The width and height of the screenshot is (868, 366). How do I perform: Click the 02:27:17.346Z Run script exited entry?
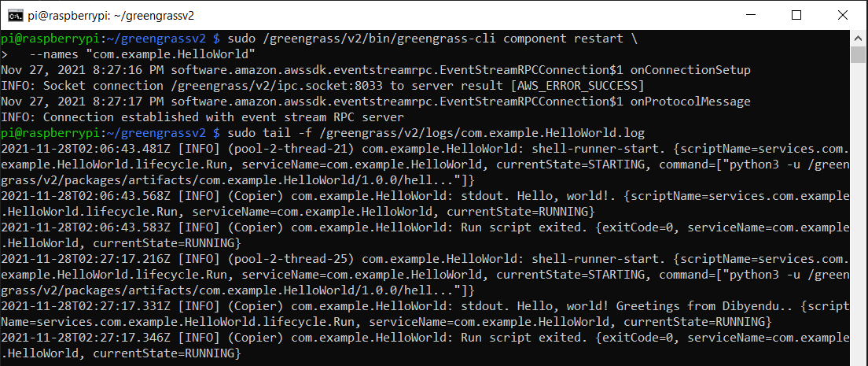[x=425, y=346]
